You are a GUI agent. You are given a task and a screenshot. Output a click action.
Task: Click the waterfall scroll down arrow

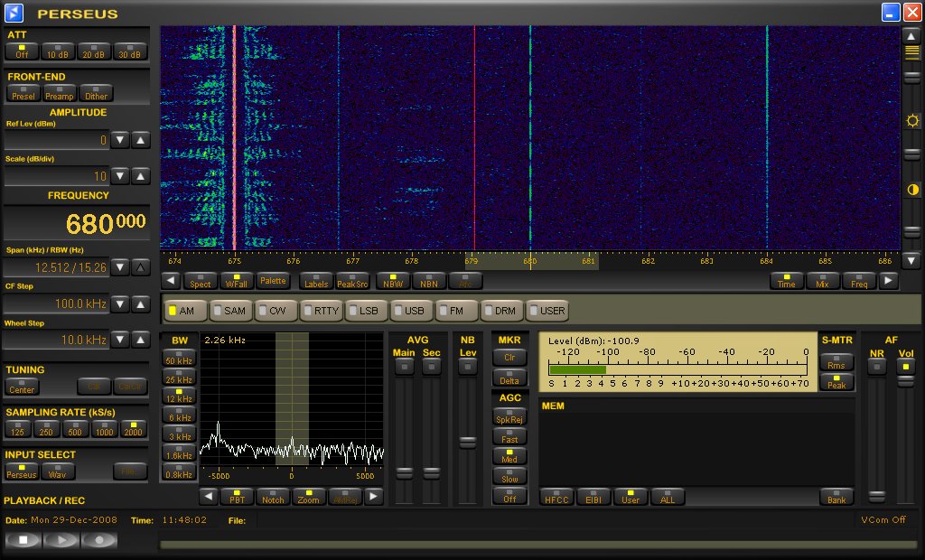911,259
